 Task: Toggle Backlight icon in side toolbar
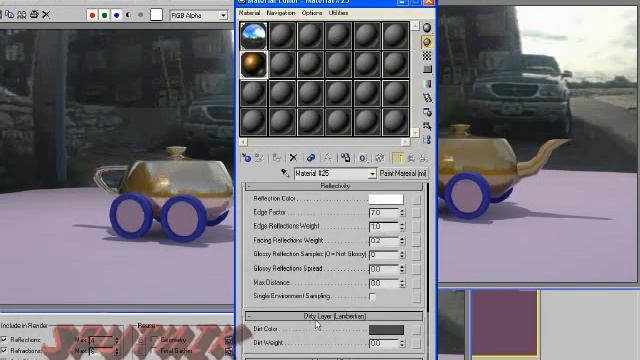tap(427, 42)
